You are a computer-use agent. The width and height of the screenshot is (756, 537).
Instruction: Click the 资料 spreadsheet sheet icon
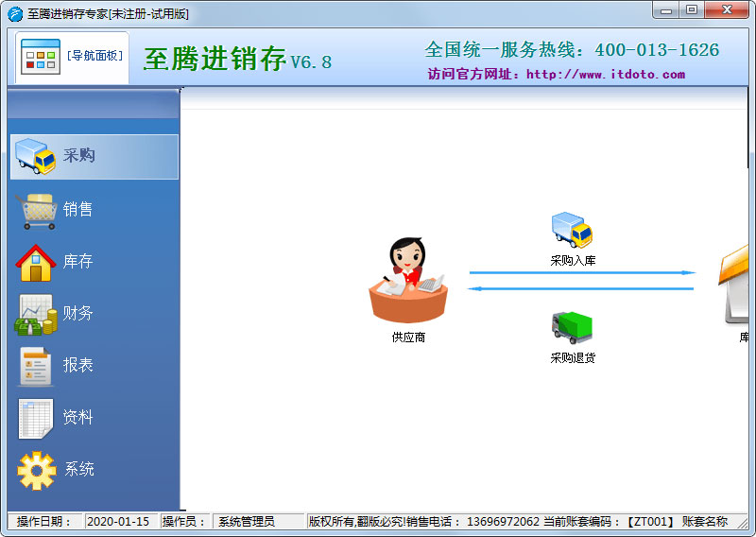point(36,419)
